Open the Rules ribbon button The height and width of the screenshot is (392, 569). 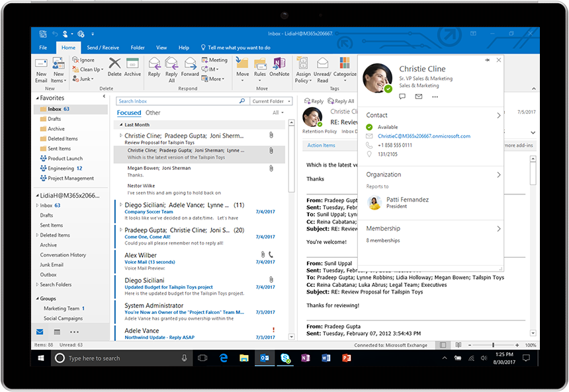(260, 69)
